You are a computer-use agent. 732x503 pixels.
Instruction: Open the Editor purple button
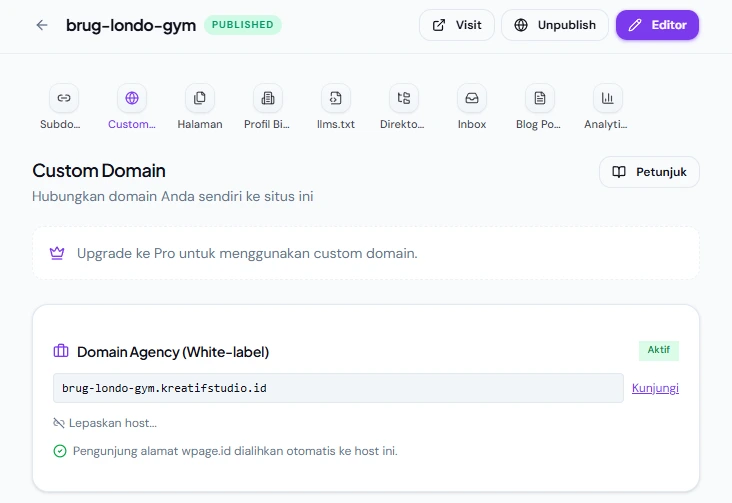tap(657, 25)
